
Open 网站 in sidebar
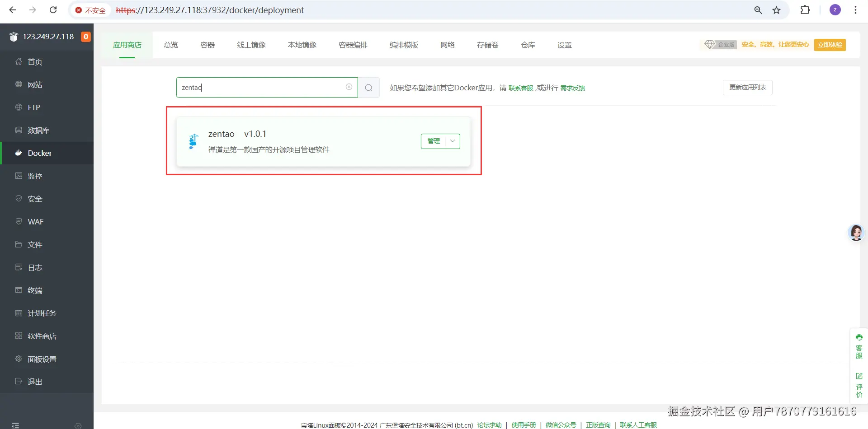47,84
